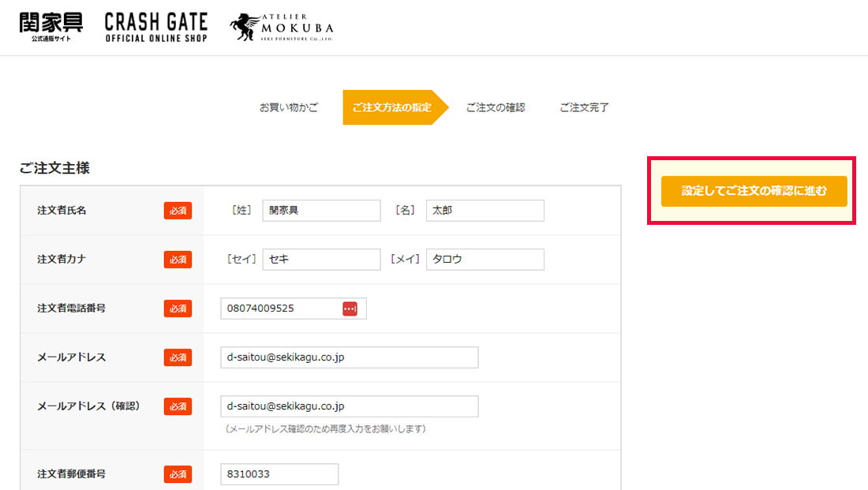This screenshot has height=490, width=868.
Task: Select the ご注文完了 step label
Action: click(584, 107)
